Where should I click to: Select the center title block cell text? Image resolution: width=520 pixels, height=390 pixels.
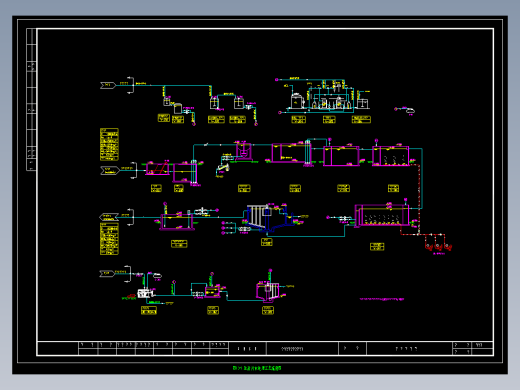tap(292, 349)
